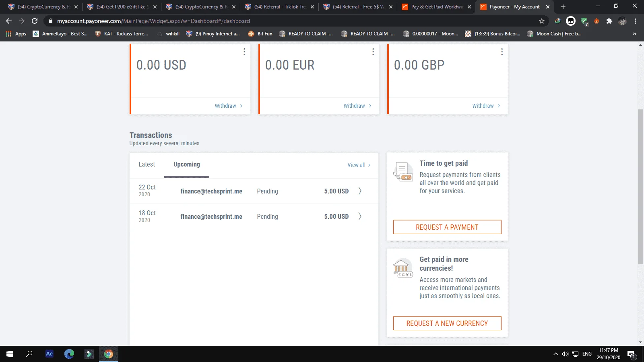Expand the 18 Oct transaction chevron
Image resolution: width=644 pixels, height=362 pixels.
click(x=360, y=216)
